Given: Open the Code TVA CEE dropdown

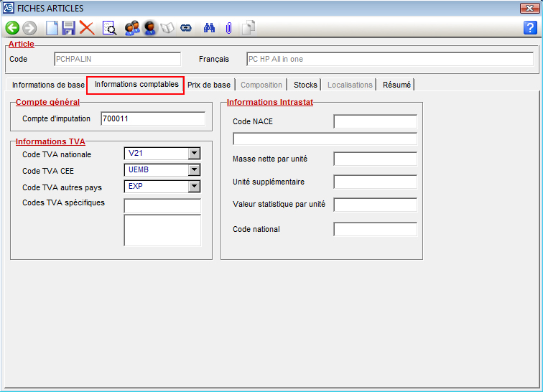Looking at the screenshot, I should (193, 170).
